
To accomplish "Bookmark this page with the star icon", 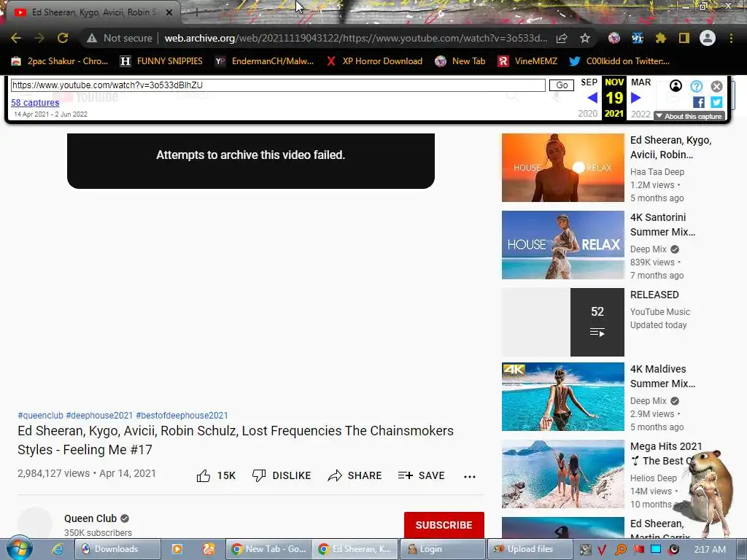I will click(x=585, y=38).
